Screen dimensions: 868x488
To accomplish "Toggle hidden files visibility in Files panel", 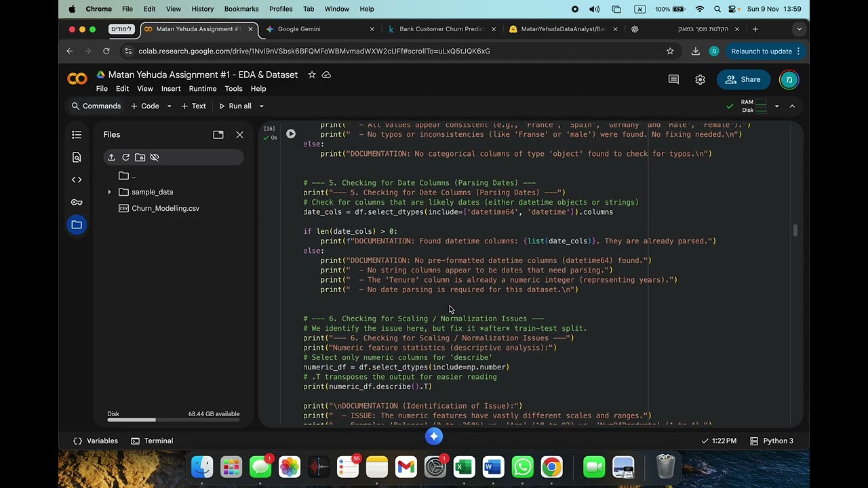I will point(154,157).
